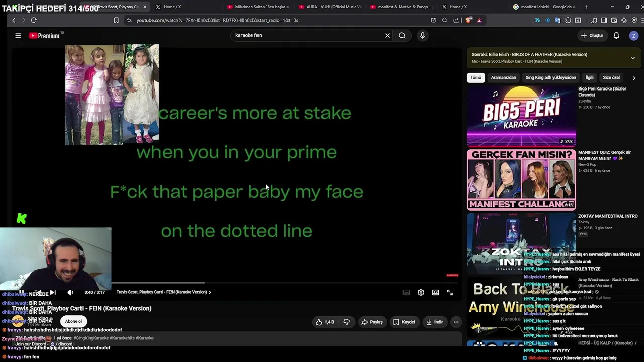Expand the player chapter title chevron
Screen dimensions: 644x362
click(210, 292)
